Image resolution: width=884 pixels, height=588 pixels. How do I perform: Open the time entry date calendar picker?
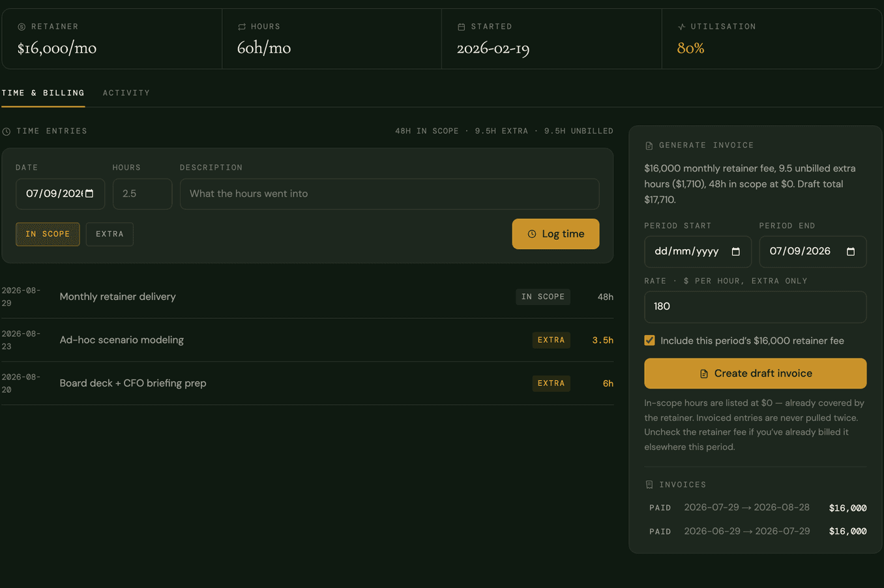click(89, 194)
